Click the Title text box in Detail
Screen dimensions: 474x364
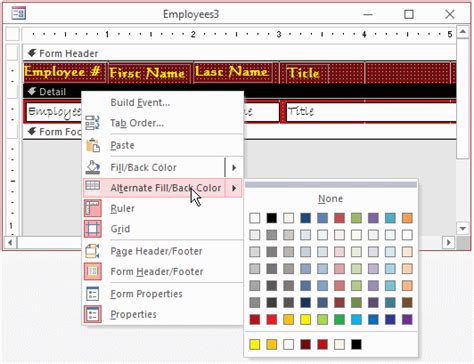[371, 112]
